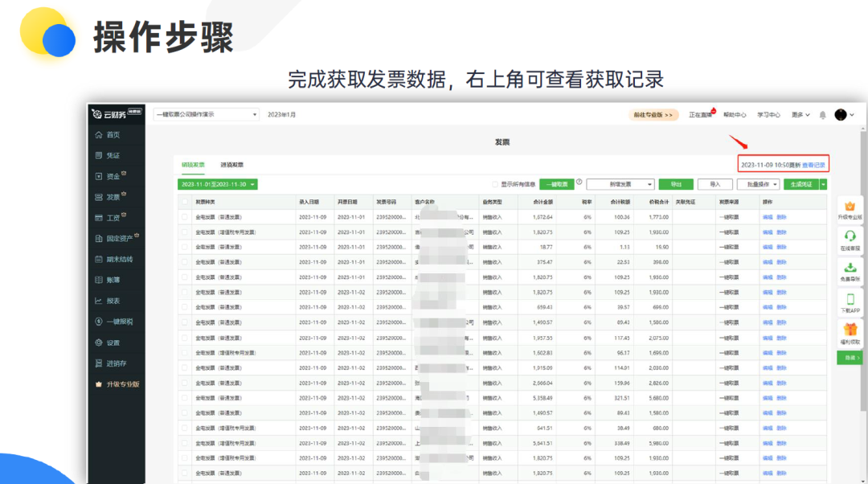
Task: Click the 下载APP phone icon
Action: (850, 300)
